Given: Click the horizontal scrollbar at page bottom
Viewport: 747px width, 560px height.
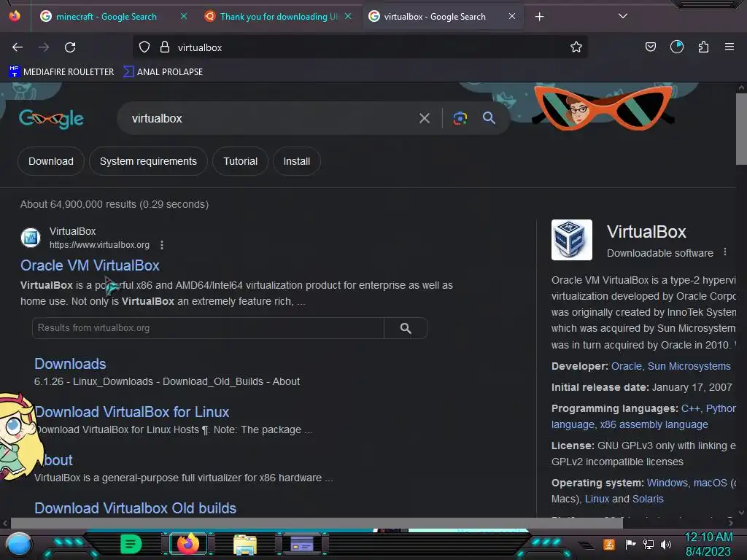Looking at the screenshot, I should pos(317,523).
